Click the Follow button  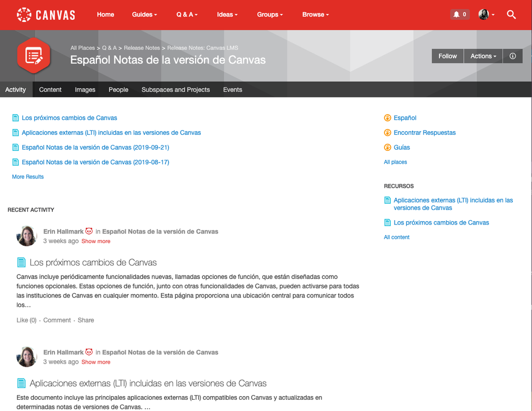click(x=447, y=56)
